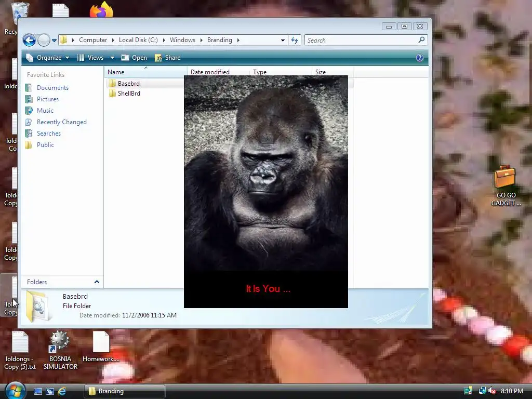Open the Views dropdown arrow
The image size is (532, 399).
112,58
